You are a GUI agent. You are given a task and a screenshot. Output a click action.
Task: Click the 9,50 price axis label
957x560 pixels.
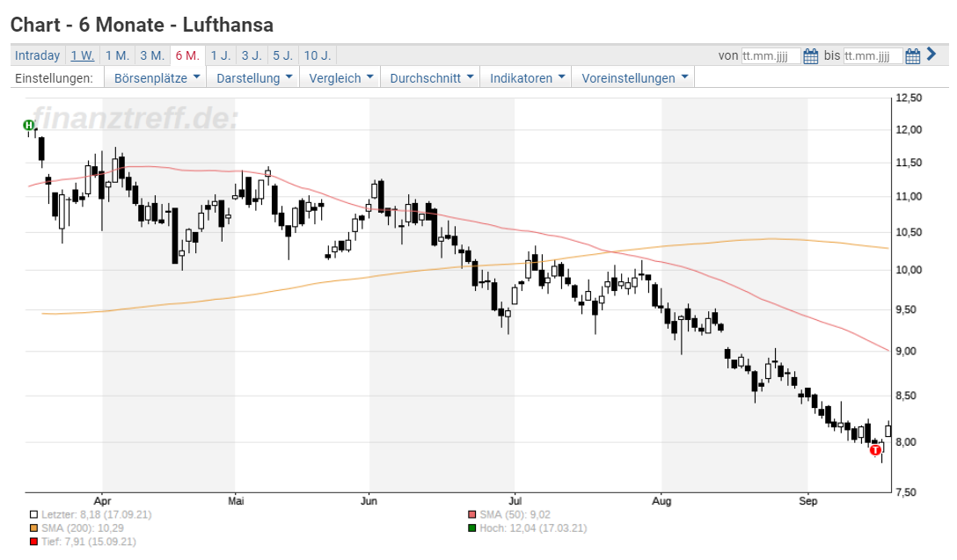(x=906, y=310)
